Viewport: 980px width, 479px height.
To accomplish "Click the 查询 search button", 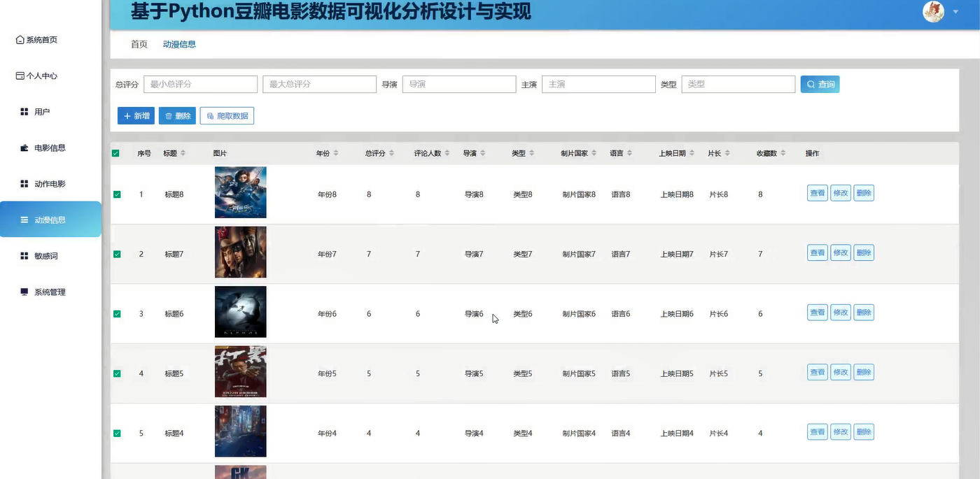I will coord(820,84).
